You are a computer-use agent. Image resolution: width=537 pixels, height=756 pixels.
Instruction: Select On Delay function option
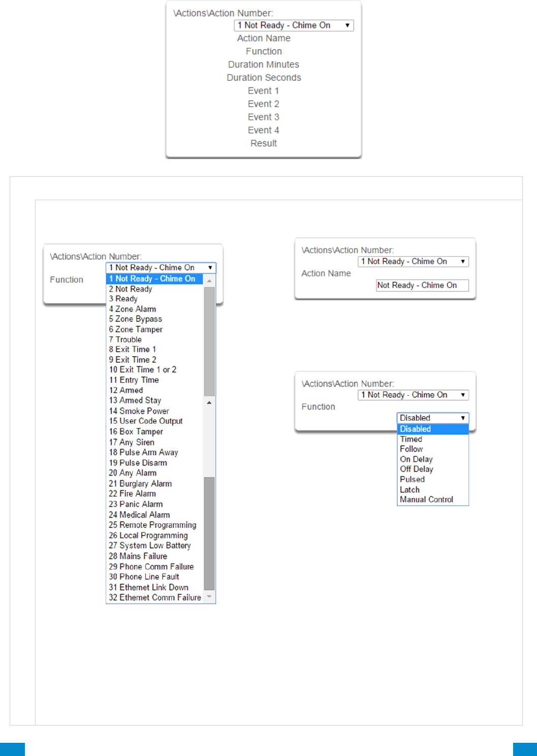[432, 459]
